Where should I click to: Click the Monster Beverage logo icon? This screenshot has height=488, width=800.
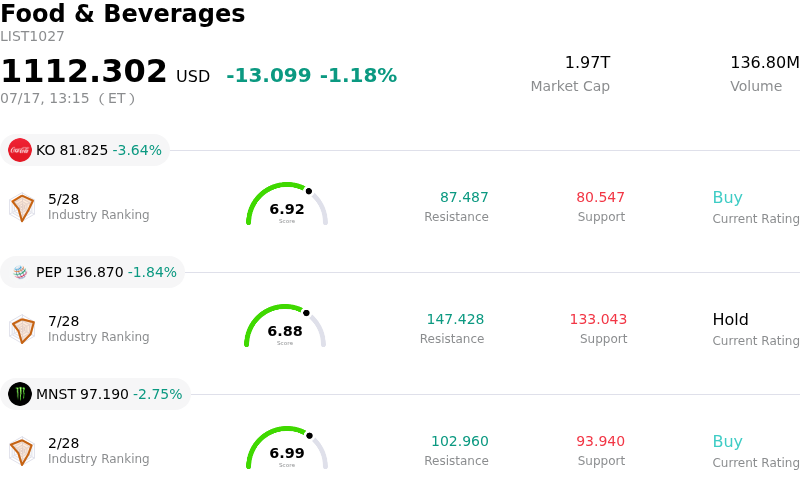20,394
